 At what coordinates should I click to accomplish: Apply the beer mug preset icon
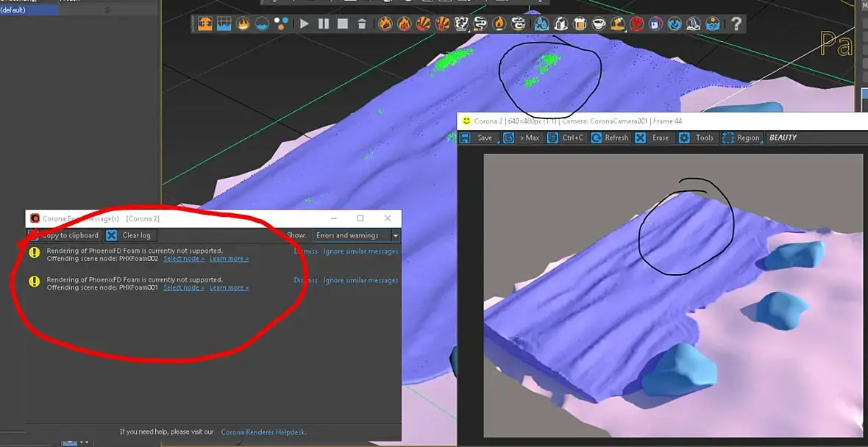580,24
